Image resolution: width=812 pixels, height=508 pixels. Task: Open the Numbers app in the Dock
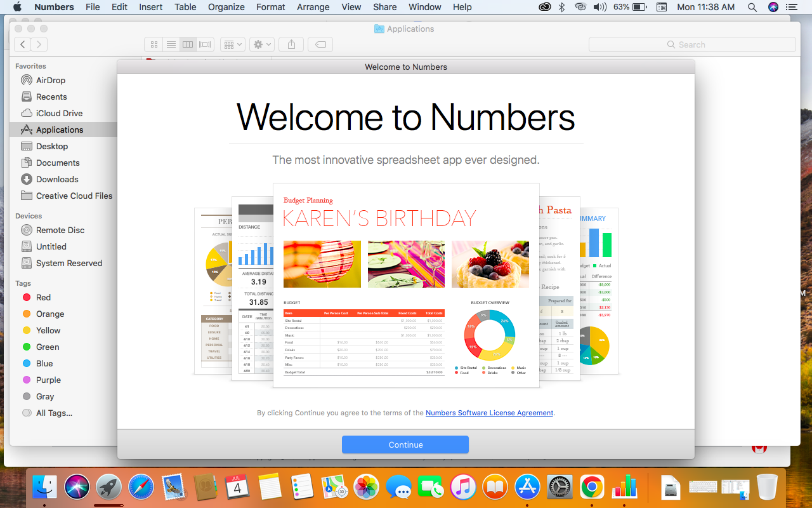[x=624, y=487]
